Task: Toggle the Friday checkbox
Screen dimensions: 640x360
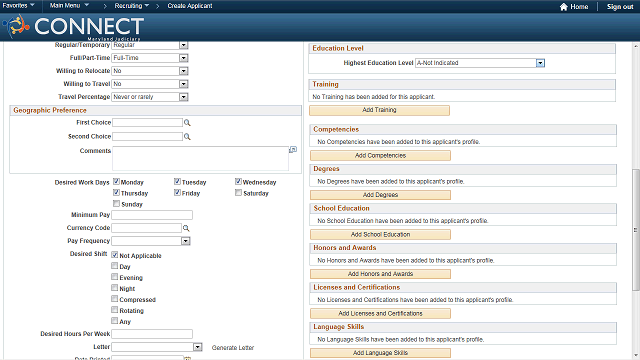Action: point(177,193)
